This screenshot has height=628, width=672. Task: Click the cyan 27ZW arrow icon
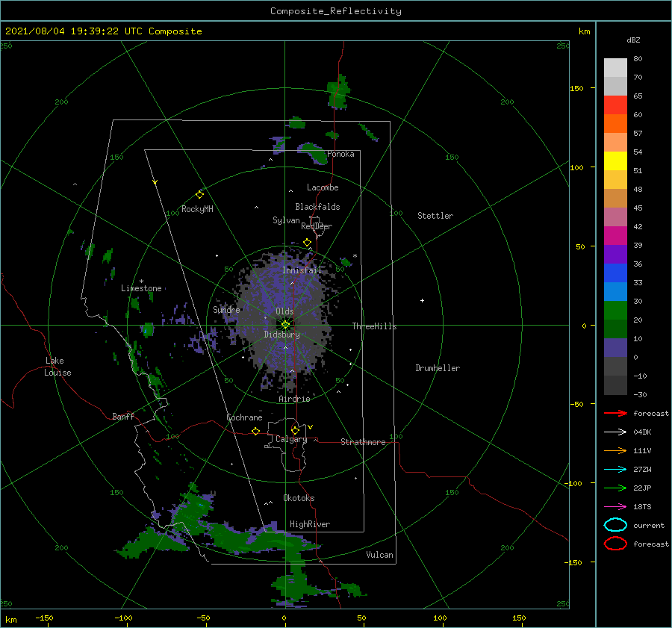[x=615, y=470]
